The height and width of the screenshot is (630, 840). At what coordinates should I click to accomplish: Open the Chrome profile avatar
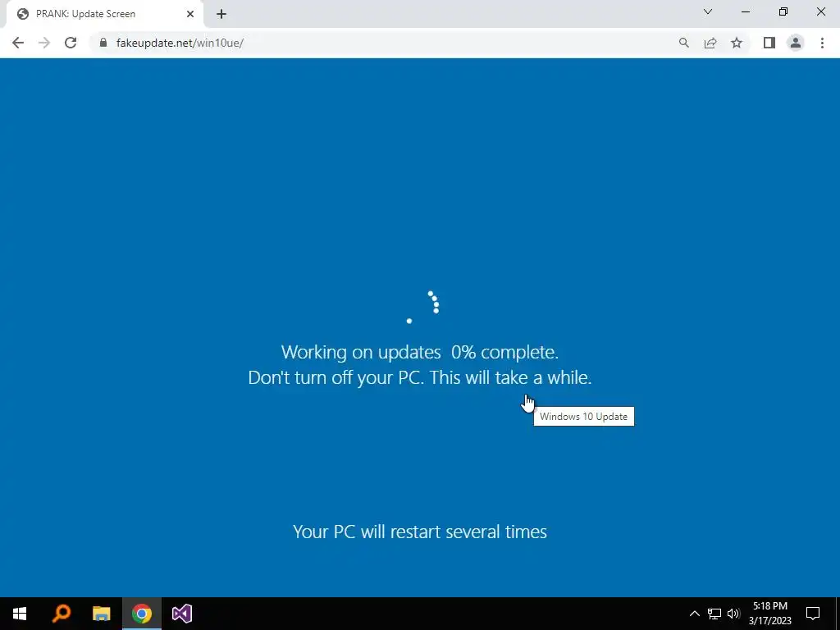796,43
